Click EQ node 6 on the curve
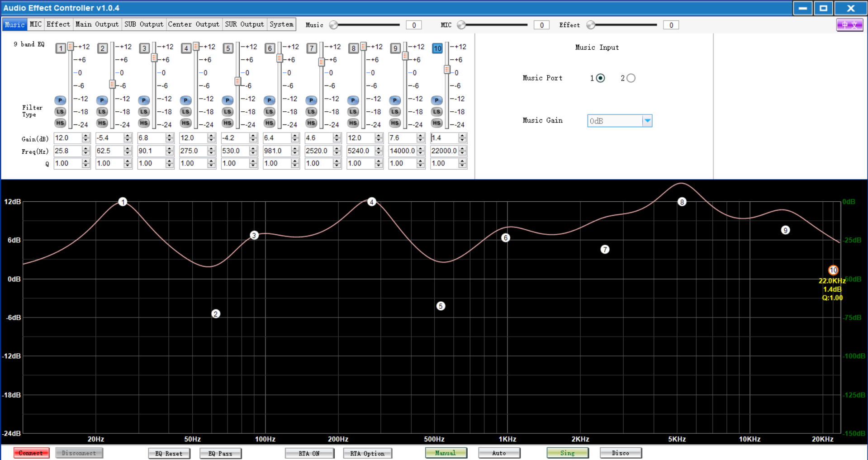 [x=506, y=238]
